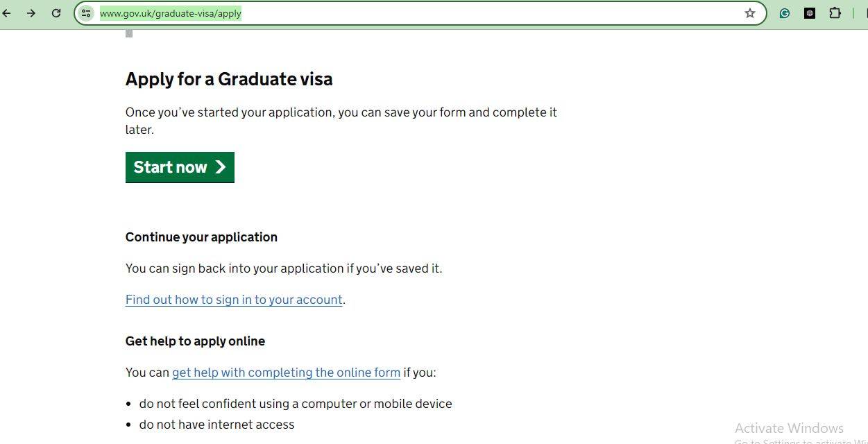Click the bullet about not having internet access

coord(216,424)
